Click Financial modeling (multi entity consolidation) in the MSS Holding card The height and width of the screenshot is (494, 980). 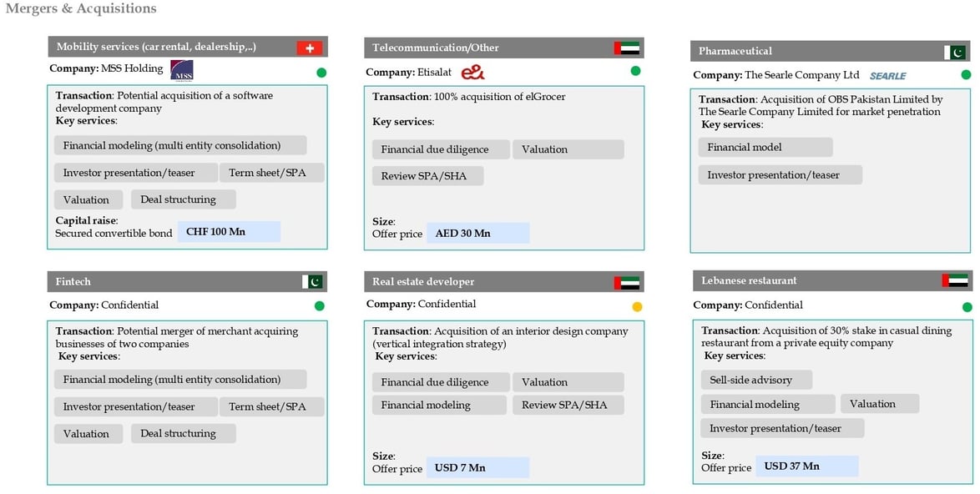tap(180, 145)
